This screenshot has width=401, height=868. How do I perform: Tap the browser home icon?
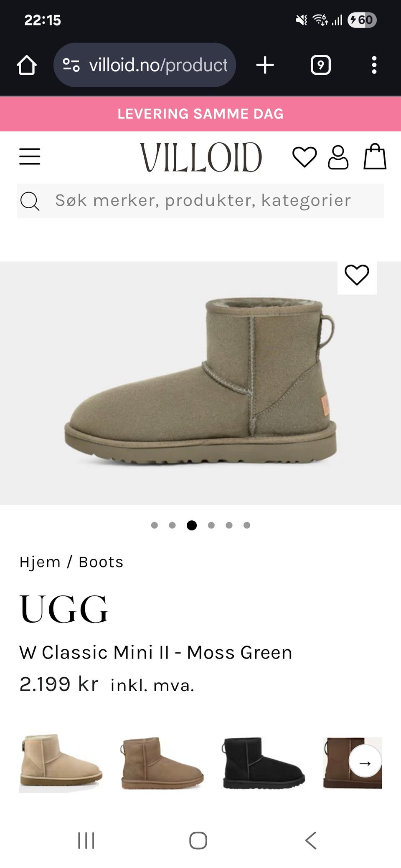coord(27,65)
